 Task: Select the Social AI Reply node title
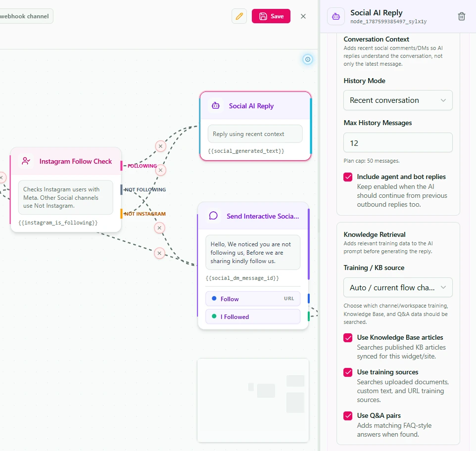pyautogui.click(x=251, y=106)
